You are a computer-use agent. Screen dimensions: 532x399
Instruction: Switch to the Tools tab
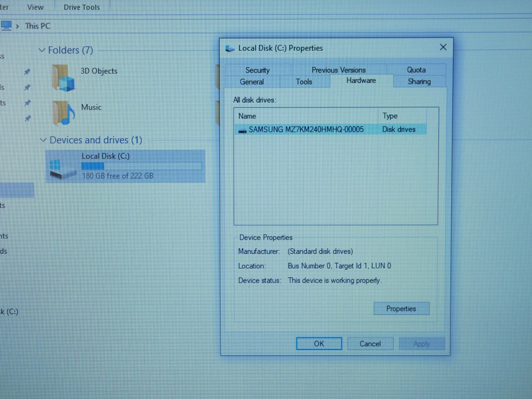tap(304, 82)
